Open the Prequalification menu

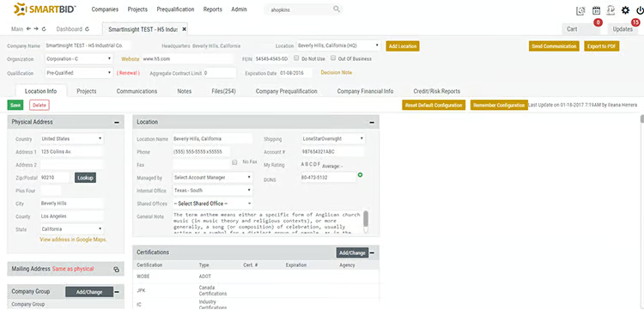tap(176, 9)
